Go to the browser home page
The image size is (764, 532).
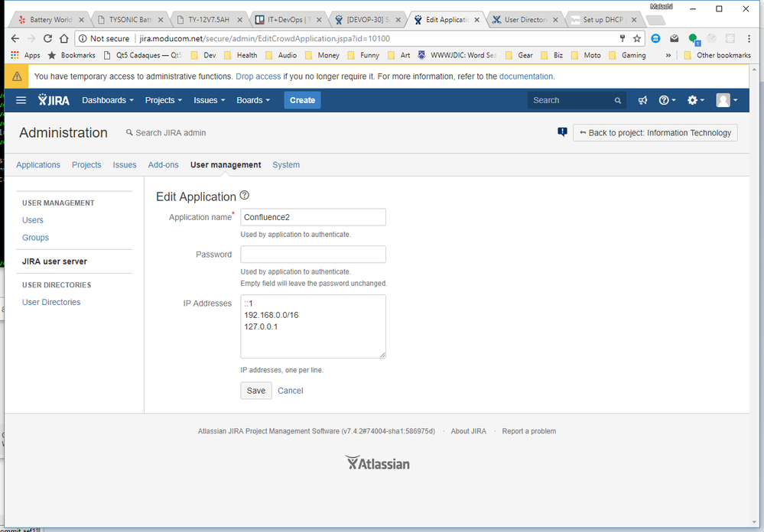[63, 38]
